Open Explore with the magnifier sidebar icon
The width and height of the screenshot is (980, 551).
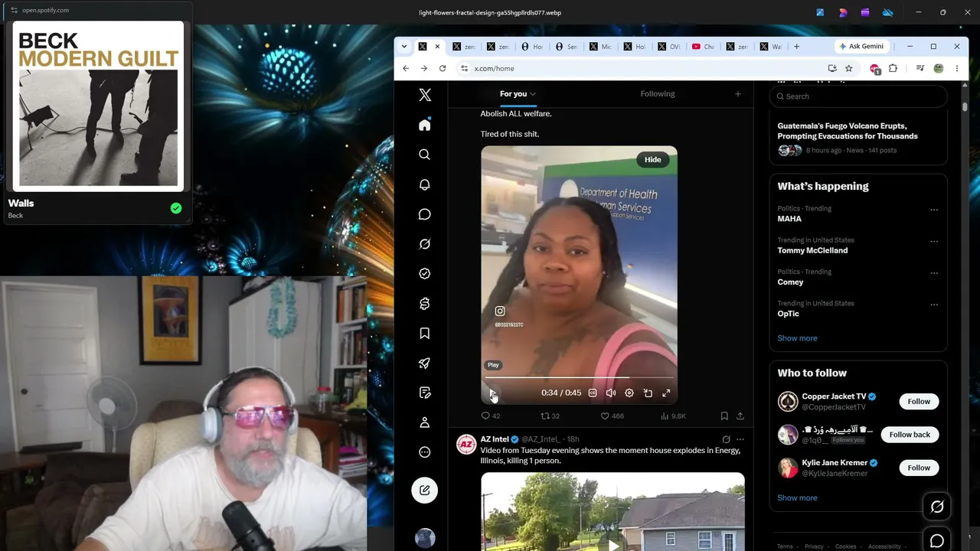[425, 155]
